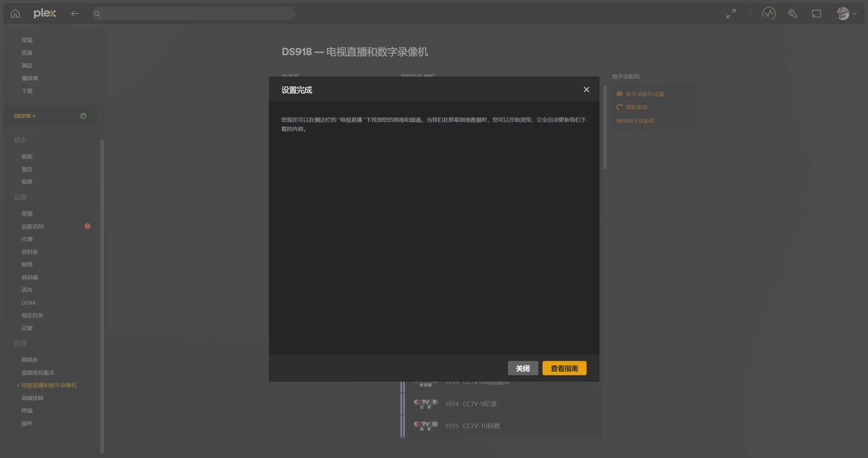Image resolution: width=868 pixels, height=458 pixels.
Task: Click the Plex home icon
Action: (x=15, y=14)
